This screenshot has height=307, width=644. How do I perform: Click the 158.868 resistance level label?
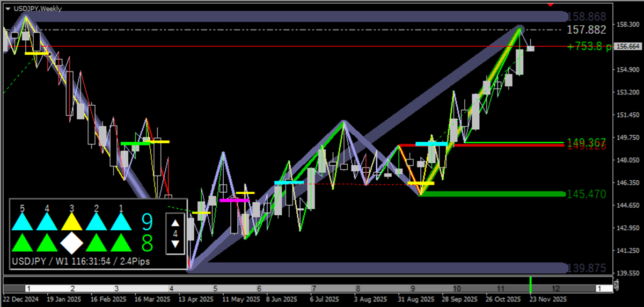click(588, 17)
